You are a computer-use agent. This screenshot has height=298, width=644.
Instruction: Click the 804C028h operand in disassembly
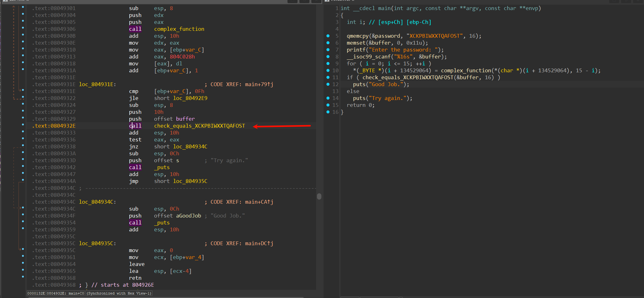pyautogui.click(x=182, y=57)
